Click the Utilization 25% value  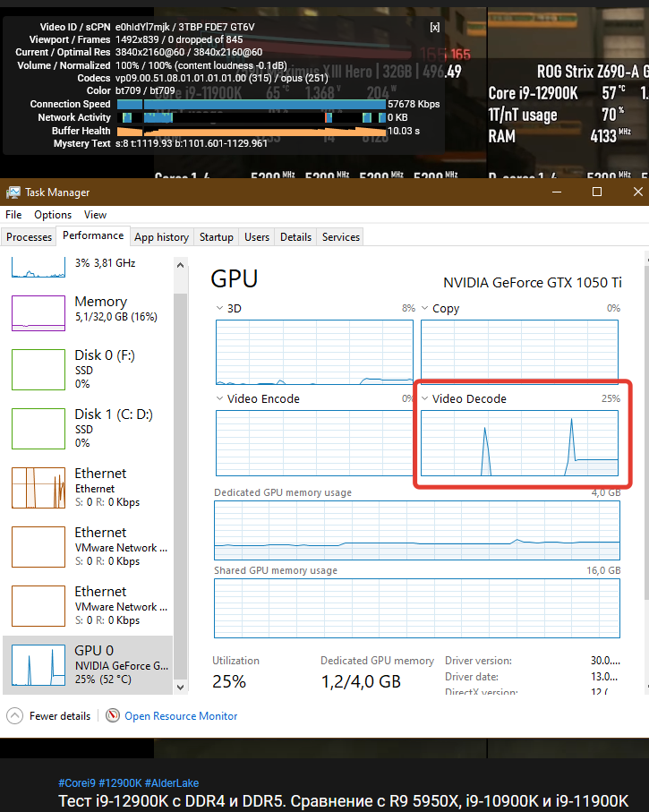[229, 681]
